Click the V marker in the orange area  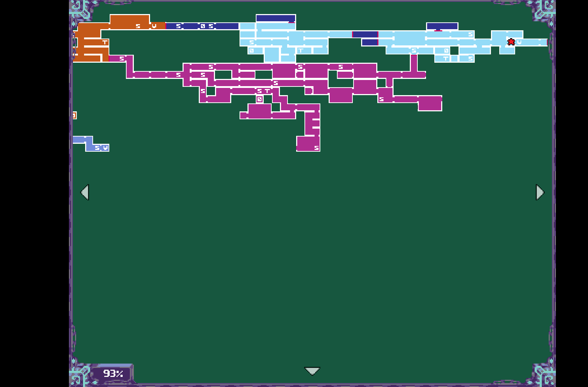pyautogui.click(x=154, y=26)
